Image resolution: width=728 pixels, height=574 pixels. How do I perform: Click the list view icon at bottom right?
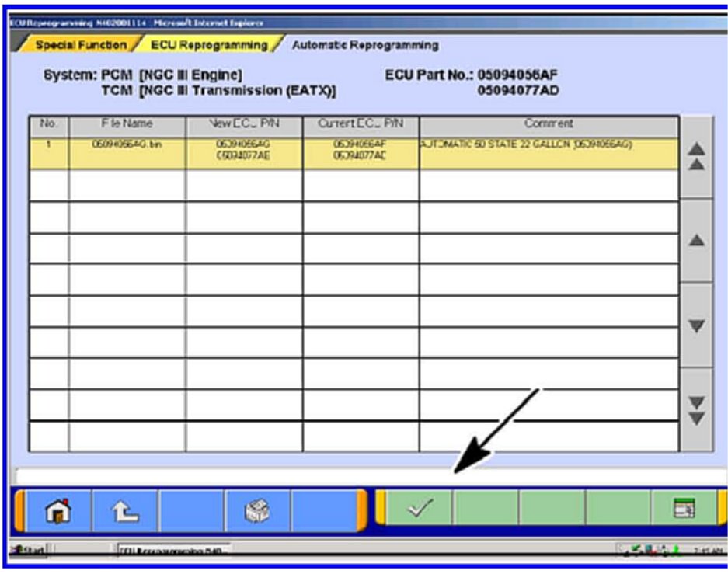[x=684, y=510]
